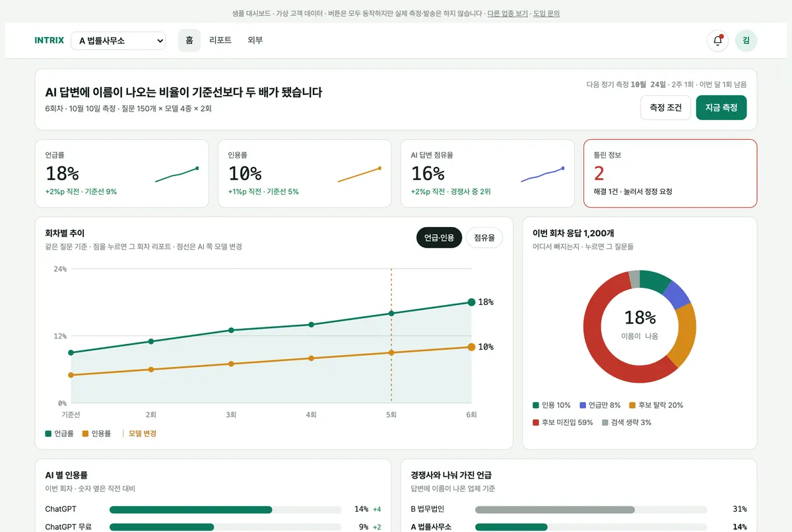The height and width of the screenshot is (532, 792).
Task: Click the ChatGPT 무료 9% bar row
Action: point(213,527)
